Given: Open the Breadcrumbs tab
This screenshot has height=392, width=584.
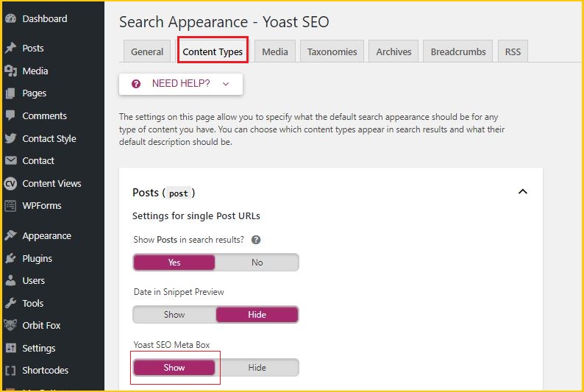Looking at the screenshot, I should [457, 51].
